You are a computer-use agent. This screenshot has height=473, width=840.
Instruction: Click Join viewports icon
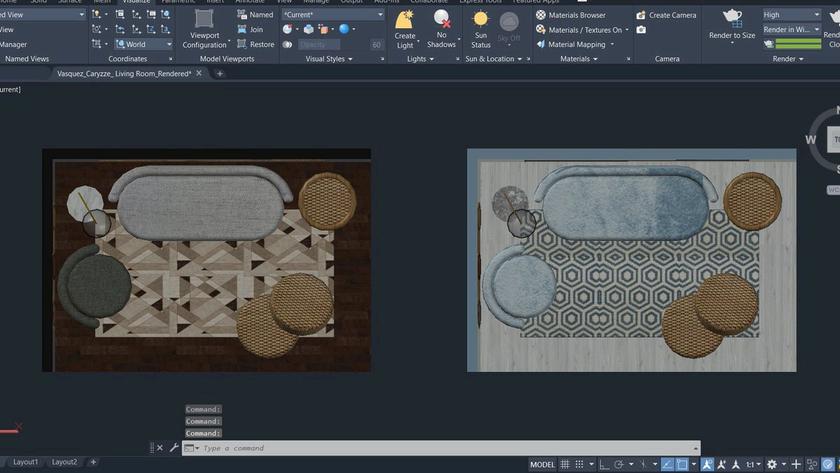click(x=250, y=30)
